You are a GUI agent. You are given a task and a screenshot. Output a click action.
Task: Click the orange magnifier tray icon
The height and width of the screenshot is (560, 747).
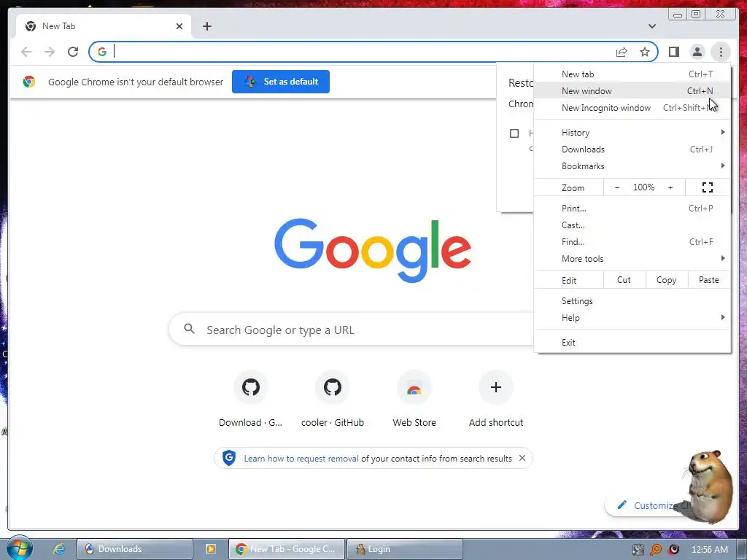point(656,550)
